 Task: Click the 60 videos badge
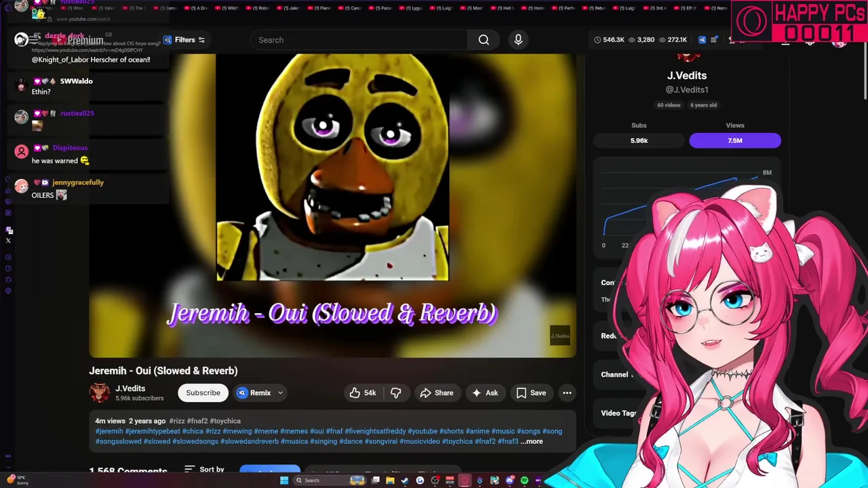point(669,105)
